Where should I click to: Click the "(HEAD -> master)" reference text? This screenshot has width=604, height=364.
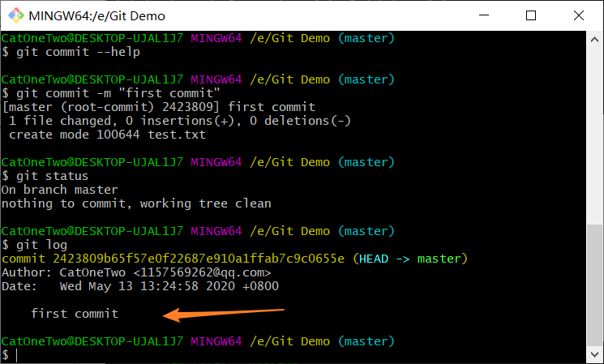click(x=410, y=259)
